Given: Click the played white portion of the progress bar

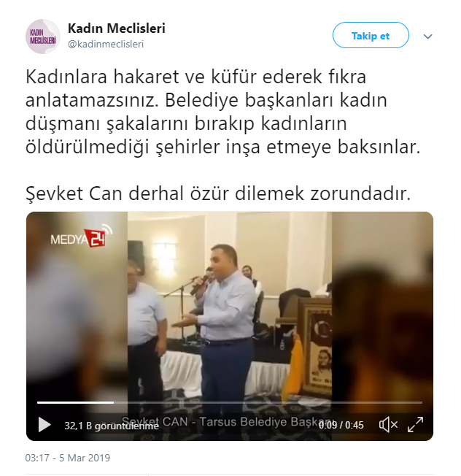Looking at the screenshot, I should click(x=76, y=402).
